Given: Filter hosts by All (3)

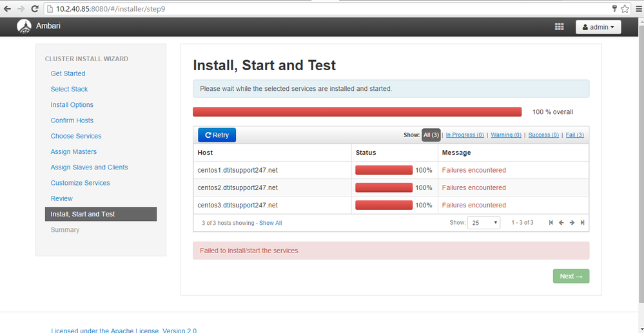Looking at the screenshot, I should 431,135.
